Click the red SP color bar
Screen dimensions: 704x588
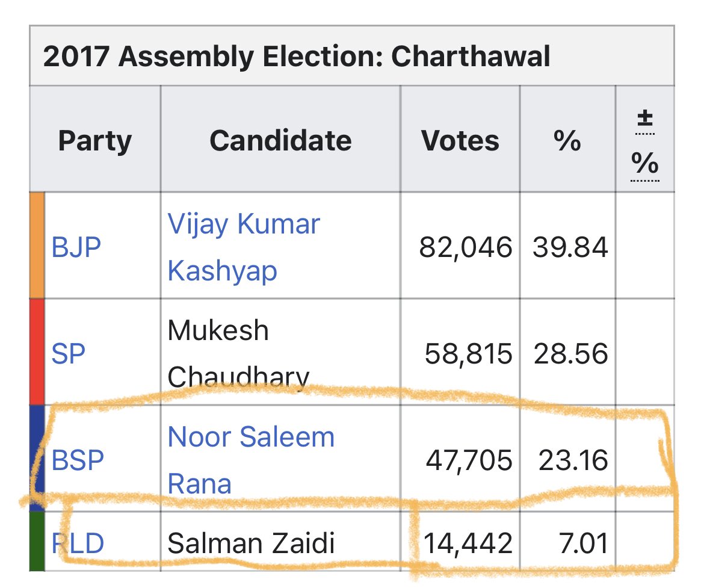pyautogui.click(x=37, y=352)
